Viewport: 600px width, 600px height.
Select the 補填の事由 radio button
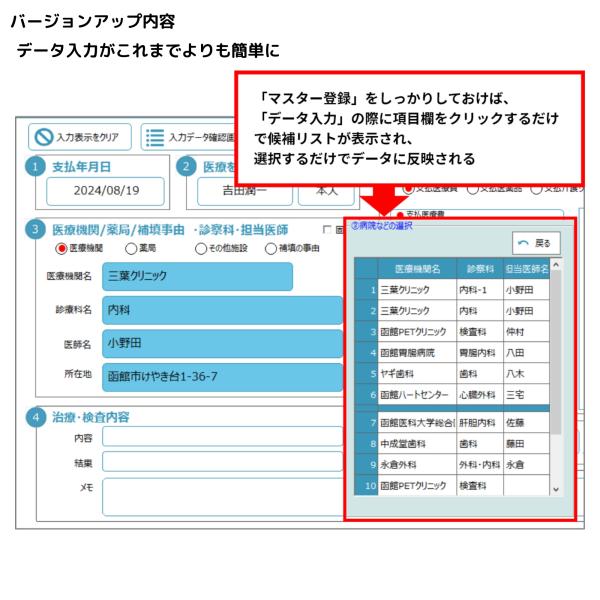click(x=270, y=249)
